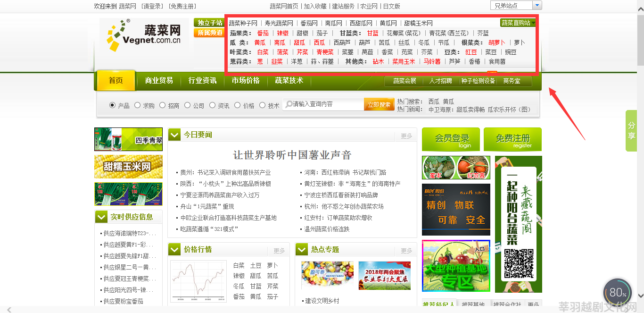Image resolution: width=644 pixels, height=313 pixels.
Task: Click the 马铃薯 link in 其他类
Action: (x=432, y=61)
